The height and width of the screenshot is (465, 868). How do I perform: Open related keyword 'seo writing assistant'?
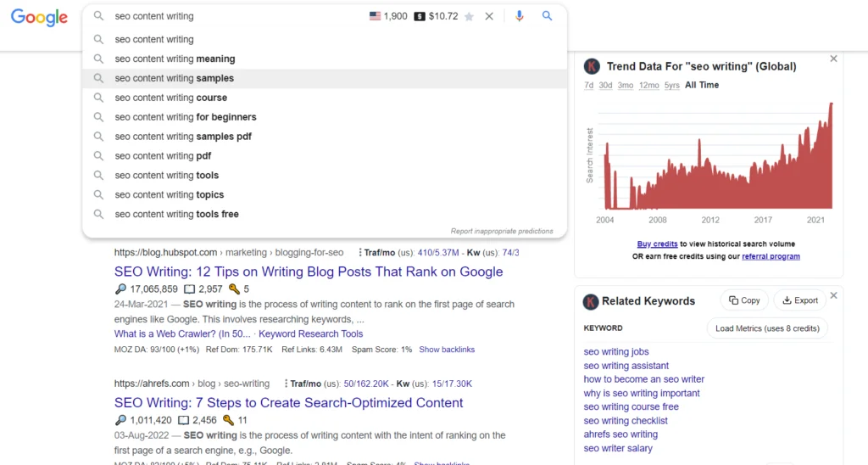[x=626, y=366]
